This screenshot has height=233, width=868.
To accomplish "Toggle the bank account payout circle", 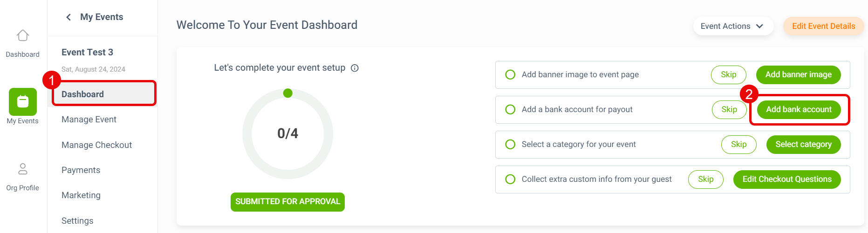I will (x=510, y=109).
